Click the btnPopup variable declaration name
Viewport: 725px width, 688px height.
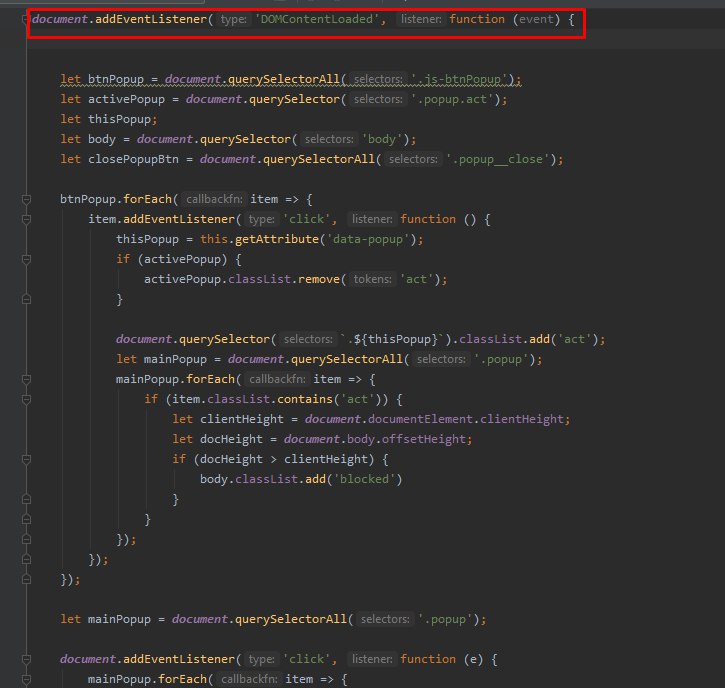(116, 80)
